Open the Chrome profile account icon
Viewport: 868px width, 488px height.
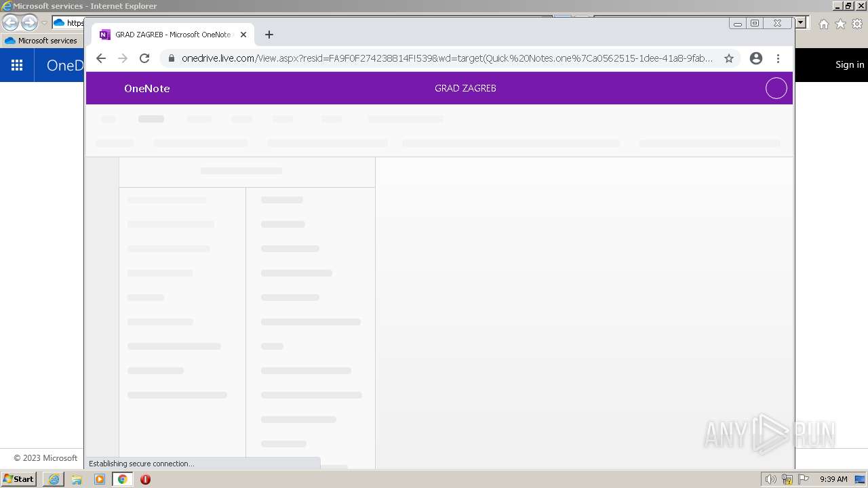coord(756,58)
